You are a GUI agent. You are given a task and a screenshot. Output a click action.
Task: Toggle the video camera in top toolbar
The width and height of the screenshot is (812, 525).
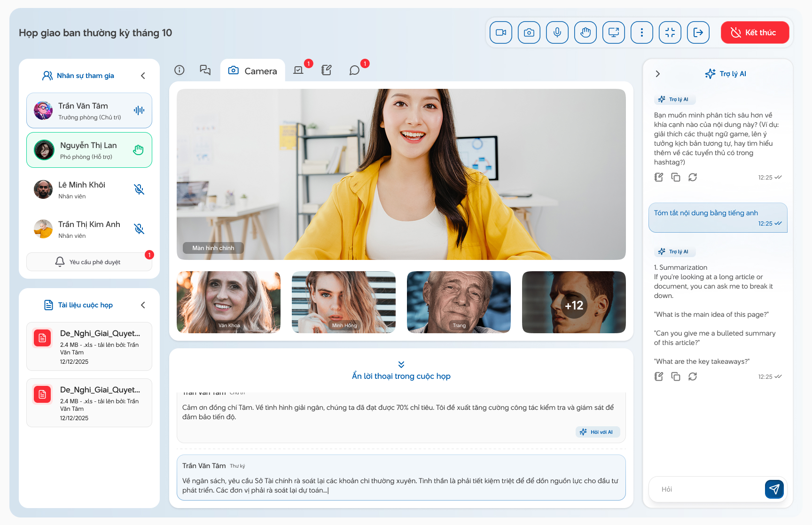pyautogui.click(x=501, y=32)
